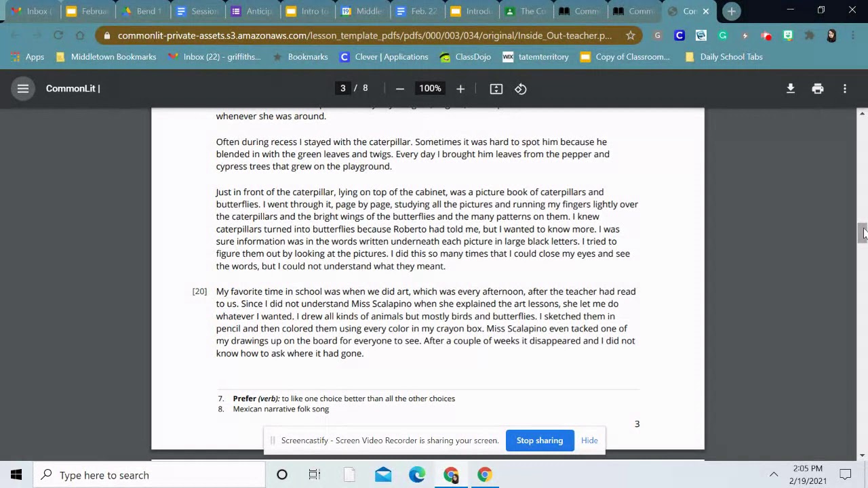
Task: Open the PDF viewer sidebar menu
Action: pyautogui.click(x=22, y=89)
